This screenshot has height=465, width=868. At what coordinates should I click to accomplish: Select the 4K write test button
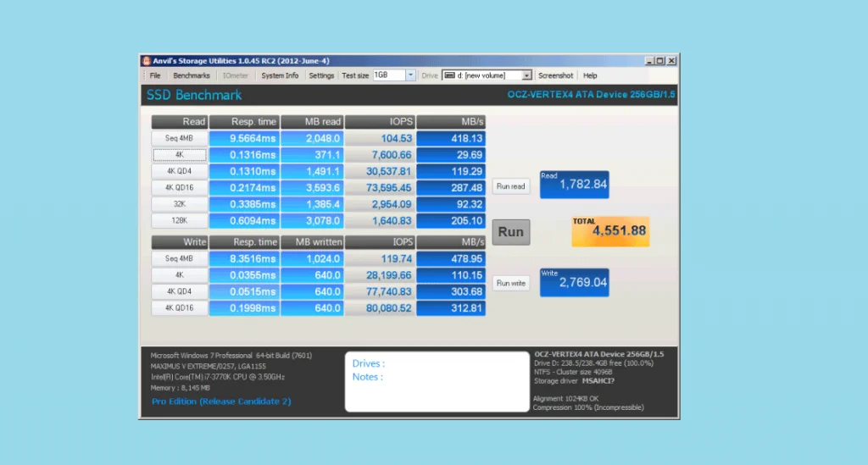coord(180,274)
